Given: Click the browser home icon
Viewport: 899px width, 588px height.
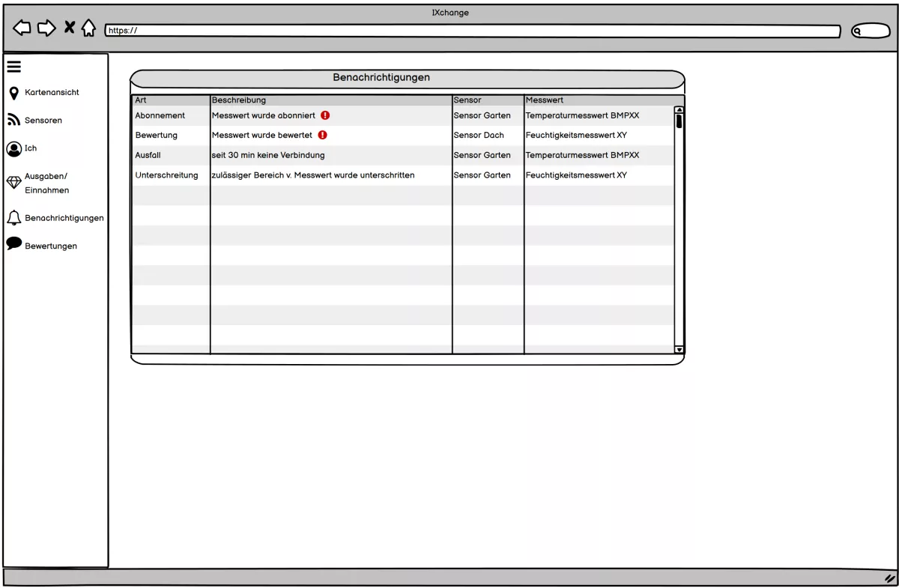Looking at the screenshot, I should click(x=88, y=28).
